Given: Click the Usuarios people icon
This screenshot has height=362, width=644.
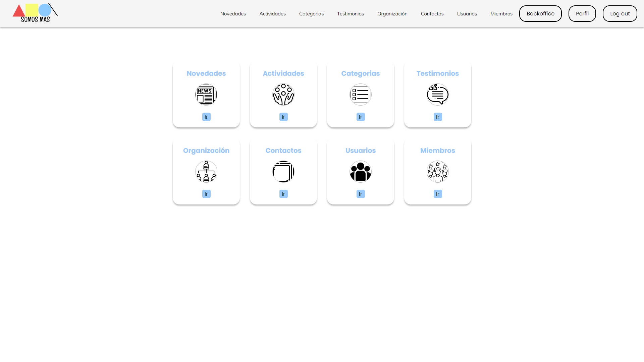Looking at the screenshot, I should point(360,171).
